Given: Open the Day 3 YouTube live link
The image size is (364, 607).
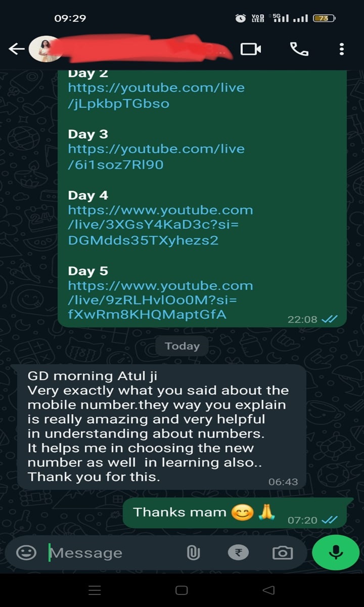Looking at the screenshot, I should (156, 157).
